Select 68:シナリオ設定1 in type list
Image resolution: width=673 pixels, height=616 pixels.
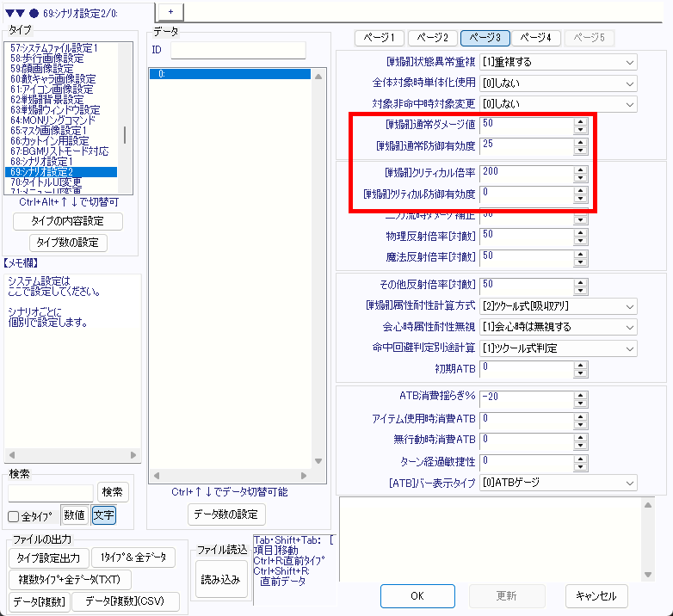click(x=53, y=162)
